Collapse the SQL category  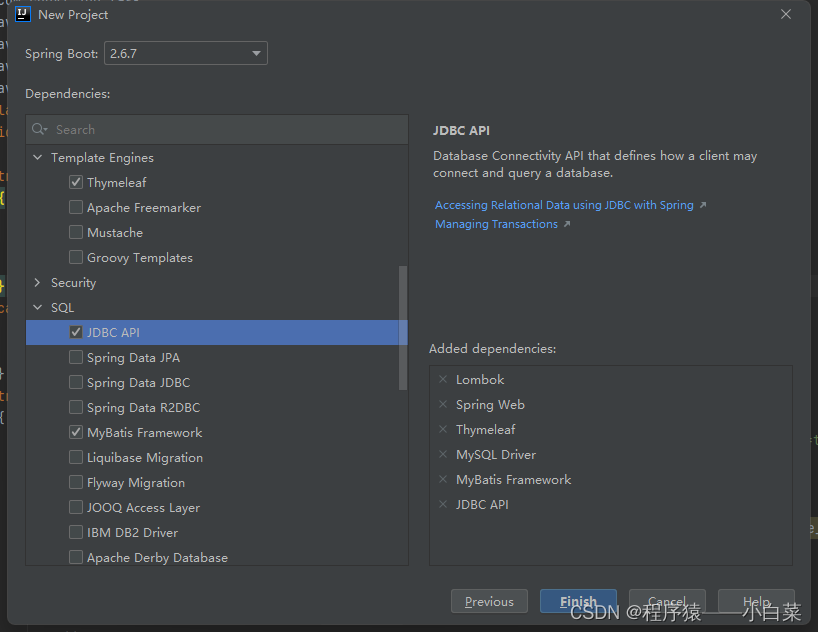pos(38,307)
